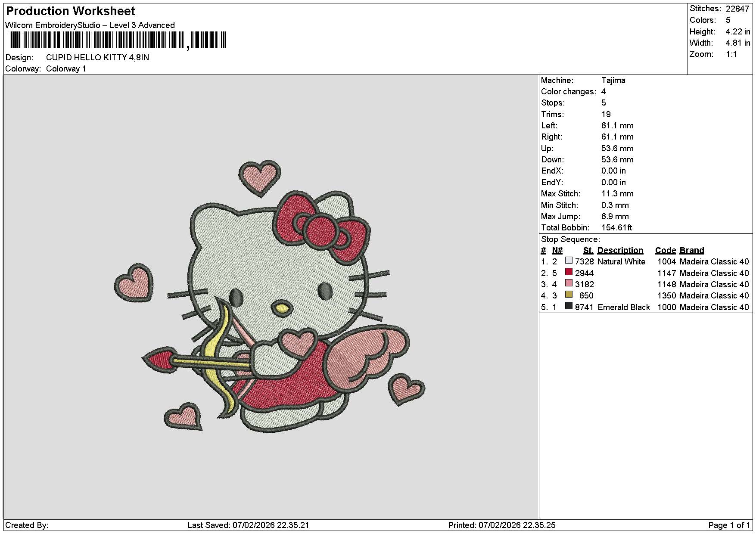
Task: Click the Left value '61.1 mm'
Action: coord(617,126)
